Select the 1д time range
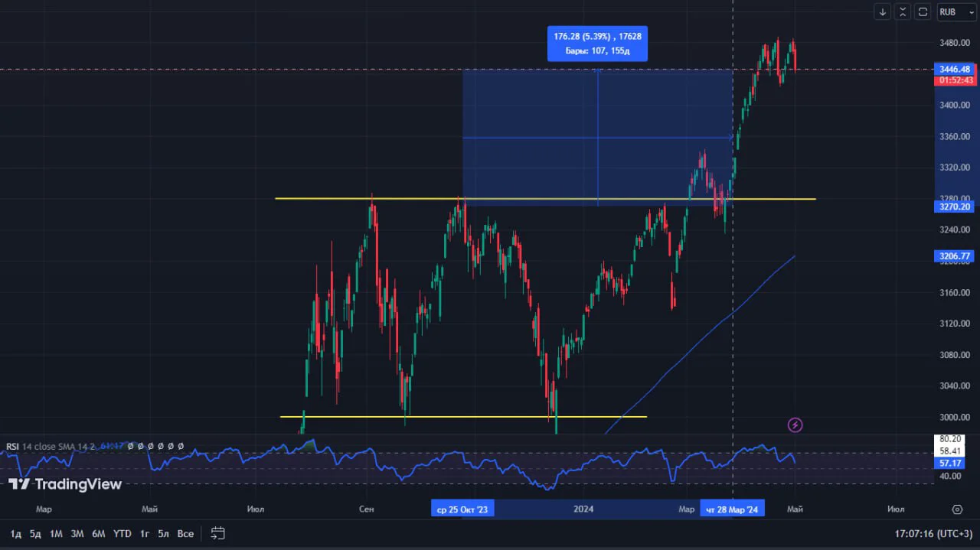This screenshot has width=980, height=550. tap(16, 533)
